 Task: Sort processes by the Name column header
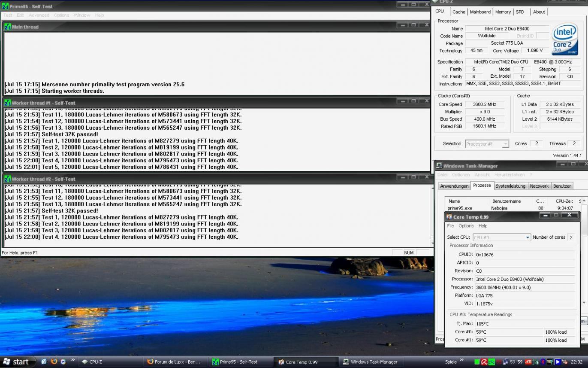click(x=467, y=201)
